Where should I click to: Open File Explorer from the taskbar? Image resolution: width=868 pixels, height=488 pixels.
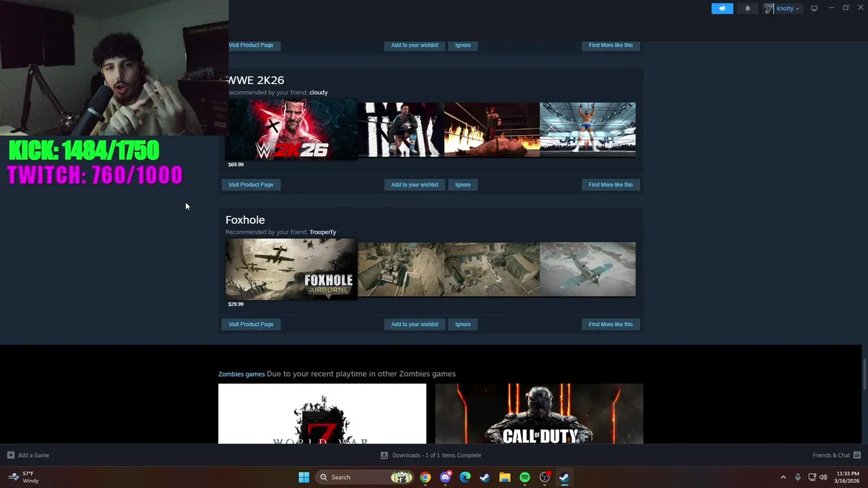click(505, 477)
